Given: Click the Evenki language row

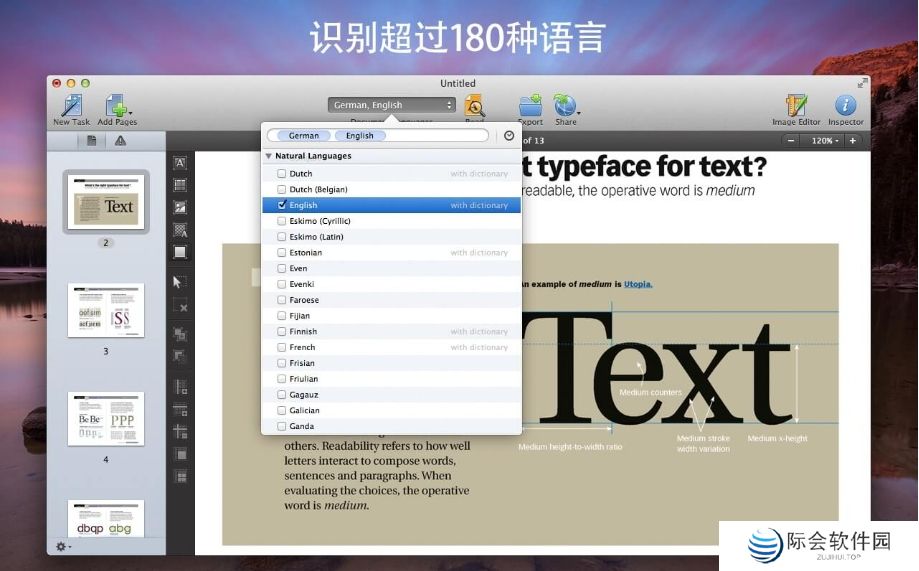Looking at the screenshot, I should [x=392, y=284].
